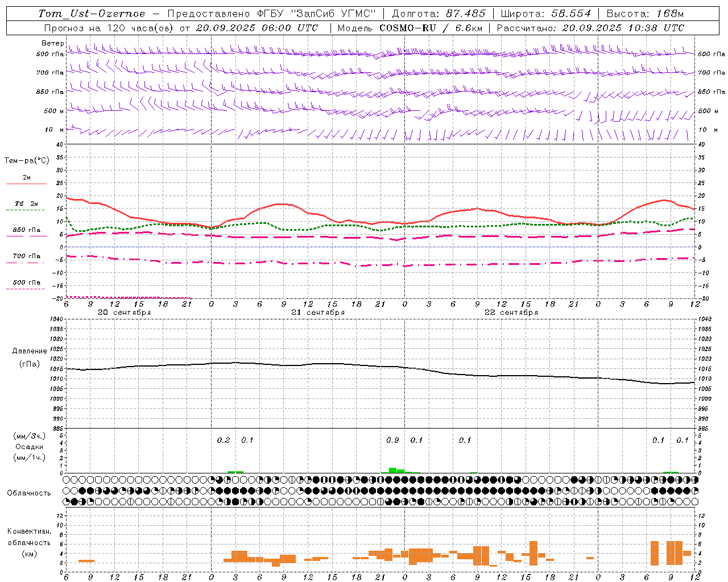Click the date label 21 сентября
728x582 pixels.
(x=318, y=313)
